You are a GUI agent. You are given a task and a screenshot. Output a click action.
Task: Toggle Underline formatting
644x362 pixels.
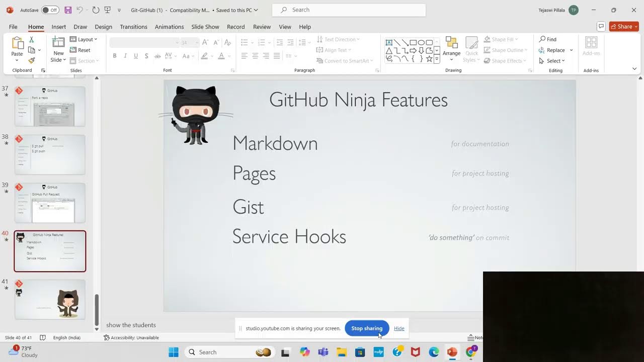click(136, 56)
